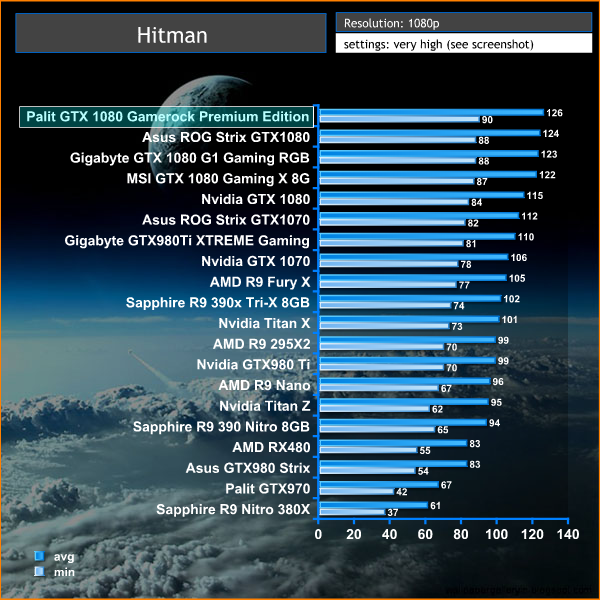Select the 37 min value for Nitro 380X
The width and height of the screenshot is (600, 600).
point(393,512)
